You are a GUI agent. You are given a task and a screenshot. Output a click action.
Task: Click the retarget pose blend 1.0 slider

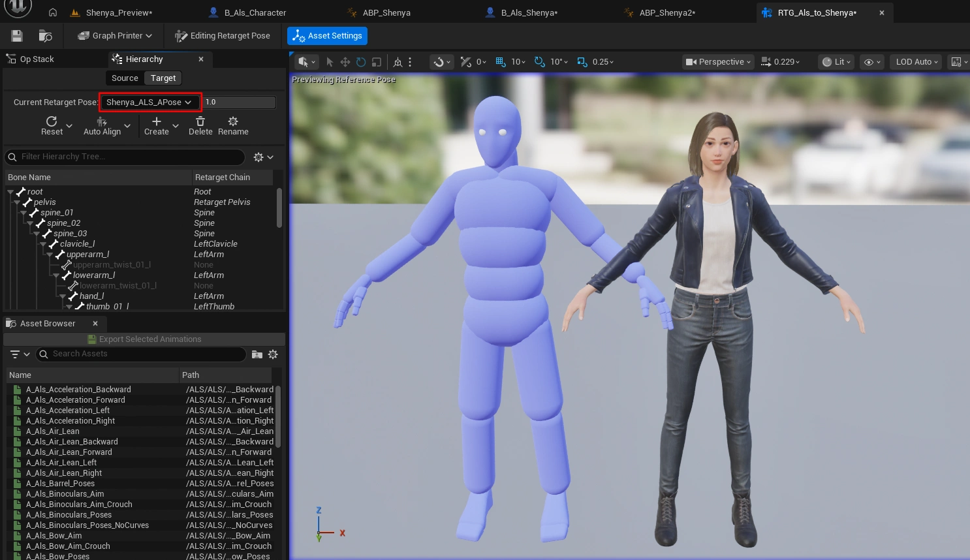[x=239, y=102]
